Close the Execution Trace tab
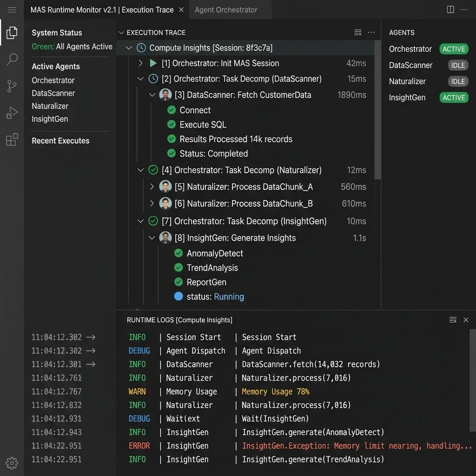This screenshot has width=476, height=476. coord(181,10)
